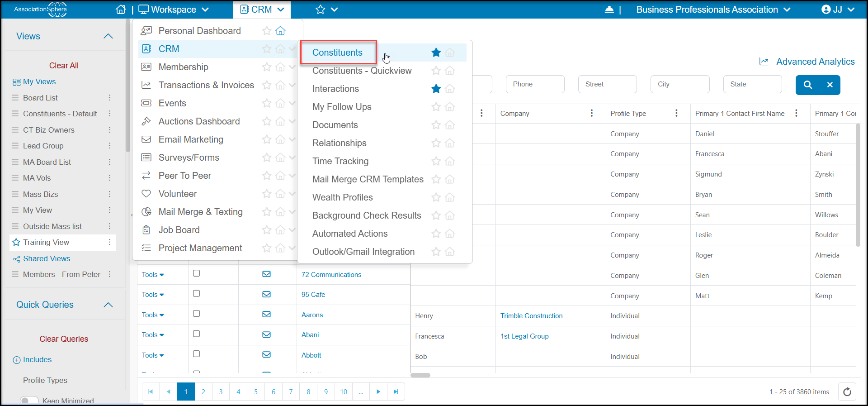Open the 1st Legal Group link
868x406 pixels.
pyautogui.click(x=524, y=336)
